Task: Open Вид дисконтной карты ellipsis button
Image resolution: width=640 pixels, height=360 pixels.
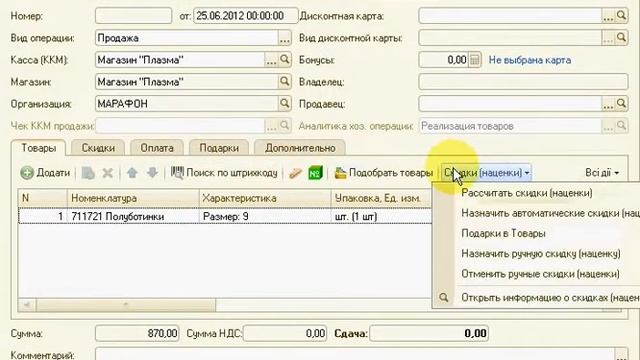Action: [x=608, y=38]
